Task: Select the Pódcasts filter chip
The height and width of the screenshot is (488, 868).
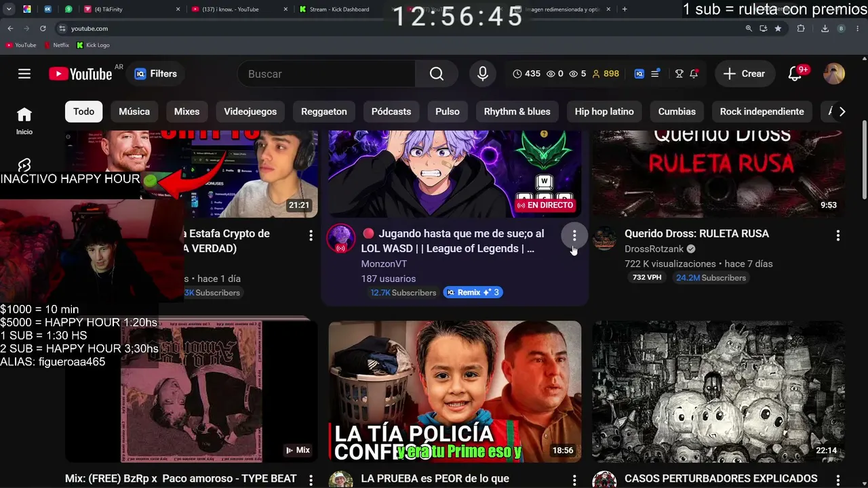Action: [391, 111]
